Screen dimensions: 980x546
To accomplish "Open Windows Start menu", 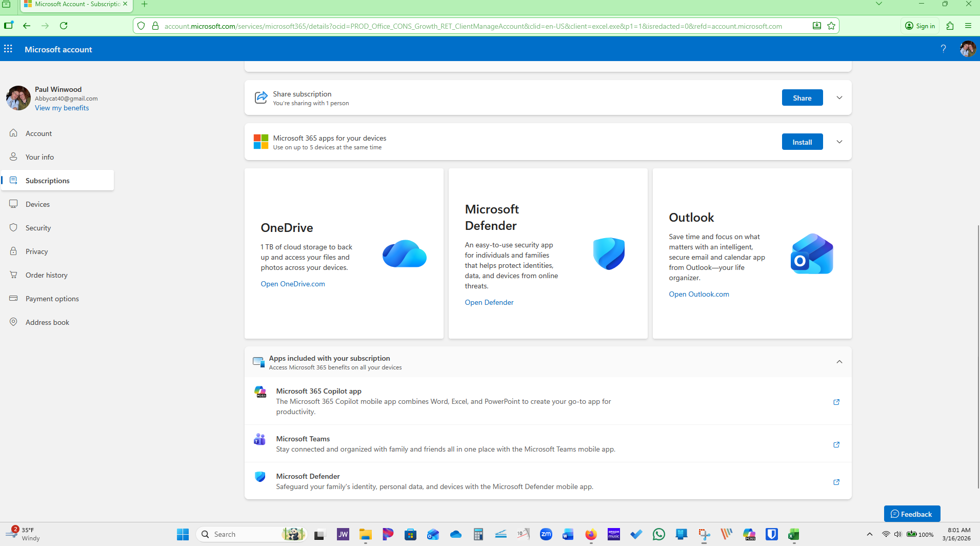I will 183,534.
